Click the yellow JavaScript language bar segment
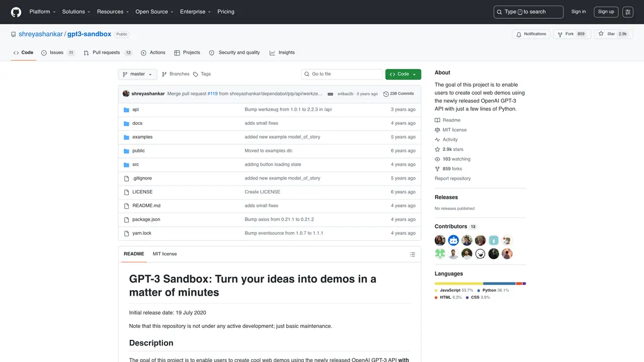The width and height of the screenshot is (644, 362). coord(459,284)
